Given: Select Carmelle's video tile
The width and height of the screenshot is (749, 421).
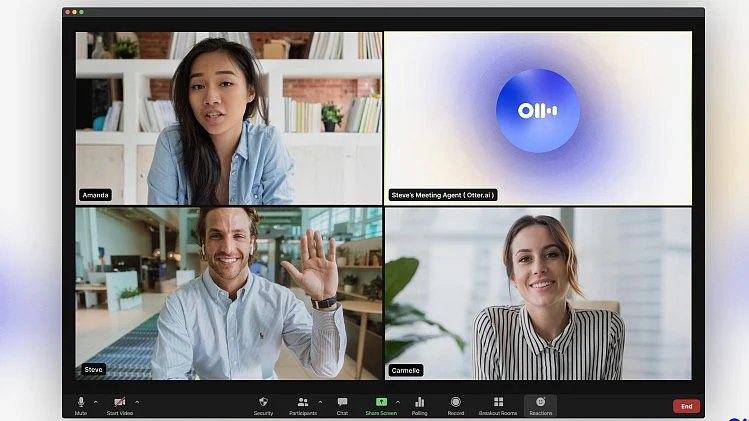Looking at the screenshot, I should pyautogui.click(x=538, y=293).
